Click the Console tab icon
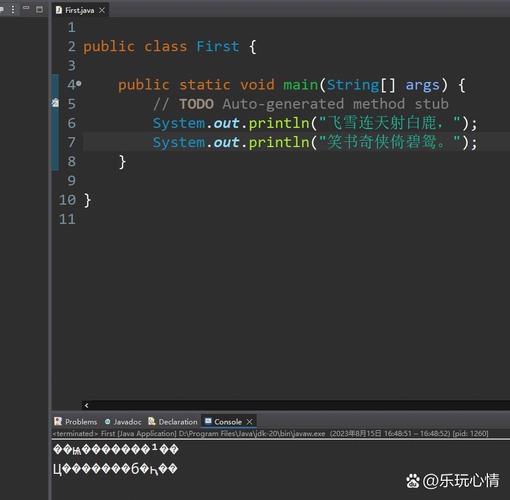The width and height of the screenshot is (510, 500). click(x=208, y=421)
